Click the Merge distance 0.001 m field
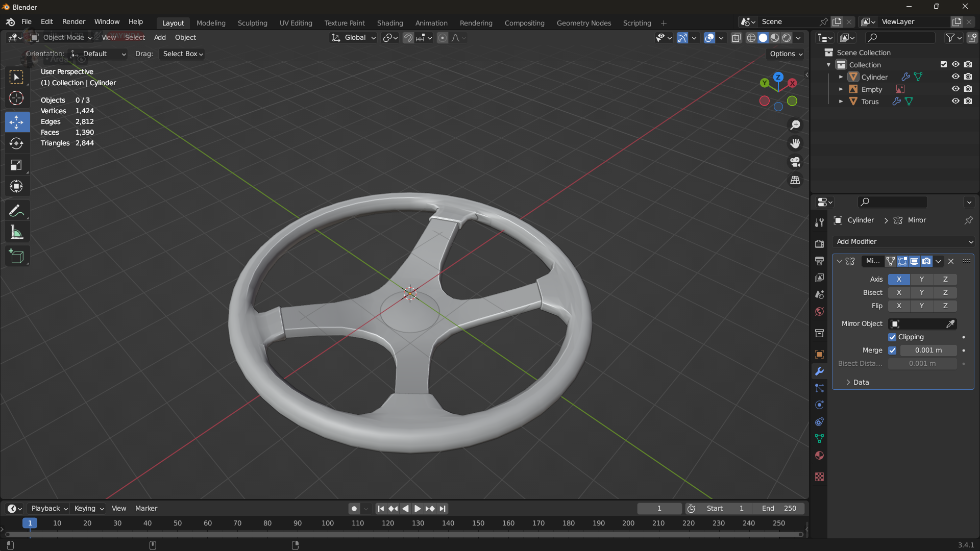The height and width of the screenshot is (551, 980). point(928,350)
